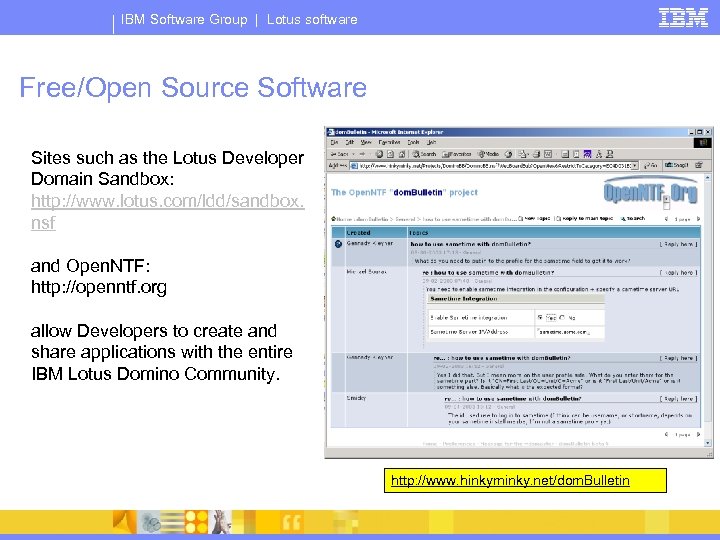Click the Go button beside address bar
The image size is (720, 540).
[x=651, y=165]
